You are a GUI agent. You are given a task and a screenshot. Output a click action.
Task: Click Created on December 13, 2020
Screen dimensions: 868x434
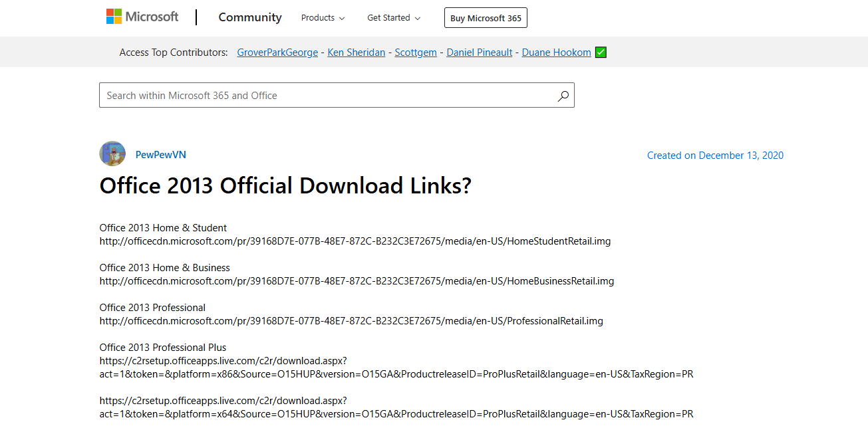pyautogui.click(x=715, y=156)
